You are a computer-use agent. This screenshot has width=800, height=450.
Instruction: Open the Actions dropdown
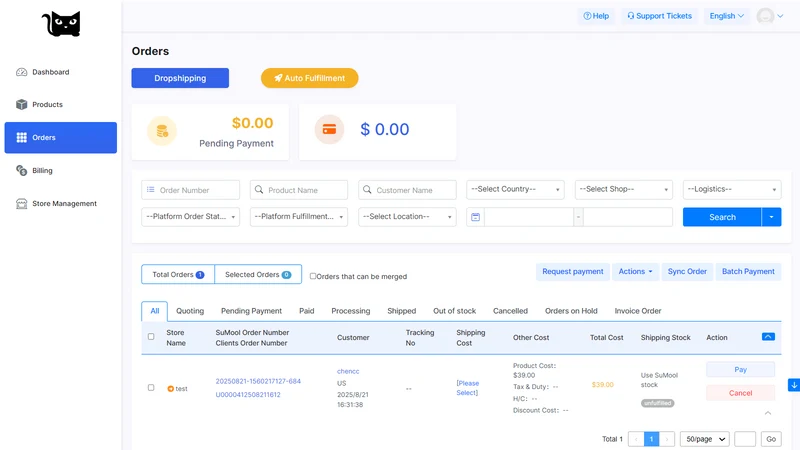635,271
